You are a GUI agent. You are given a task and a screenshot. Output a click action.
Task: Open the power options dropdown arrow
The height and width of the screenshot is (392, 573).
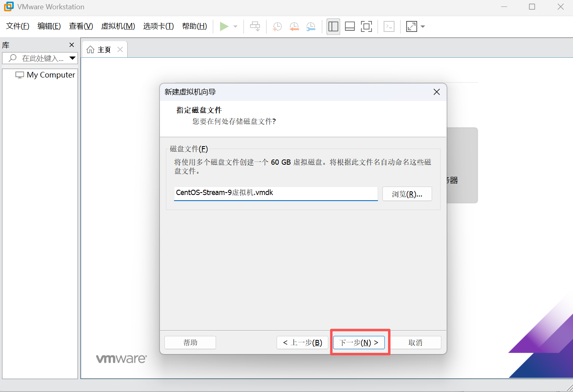(235, 26)
